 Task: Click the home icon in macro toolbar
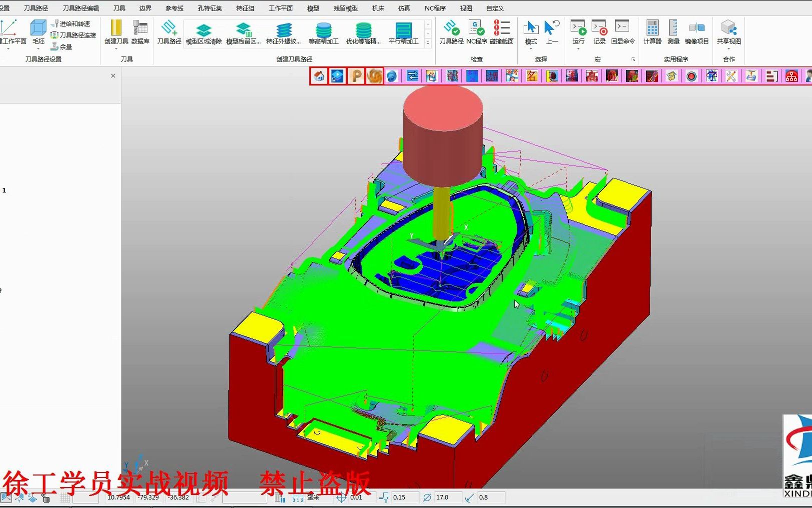point(319,76)
